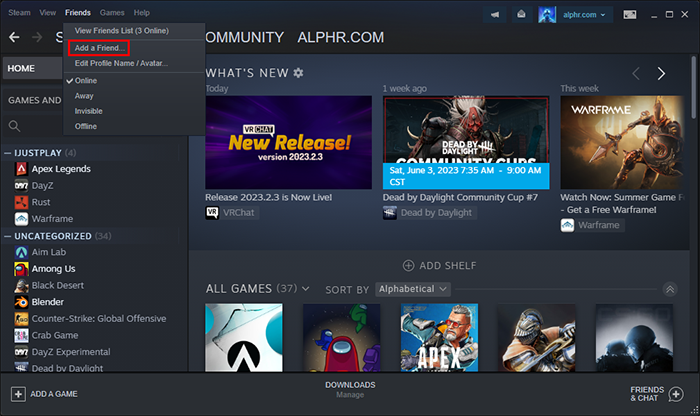700x416 pixels.
Task: Click the Black Desert icon
Action: coord(21,285)
